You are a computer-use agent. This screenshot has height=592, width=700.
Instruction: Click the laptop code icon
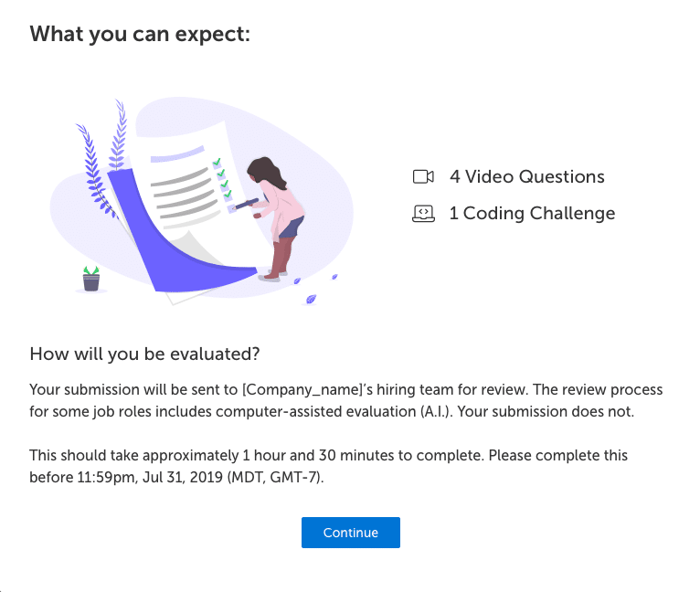pos(422,214)
